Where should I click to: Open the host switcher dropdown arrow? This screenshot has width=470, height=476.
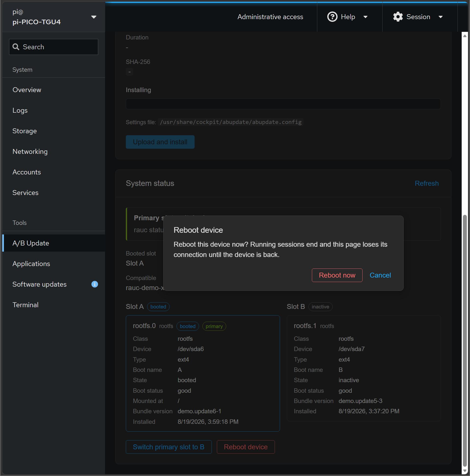[94, 17]
